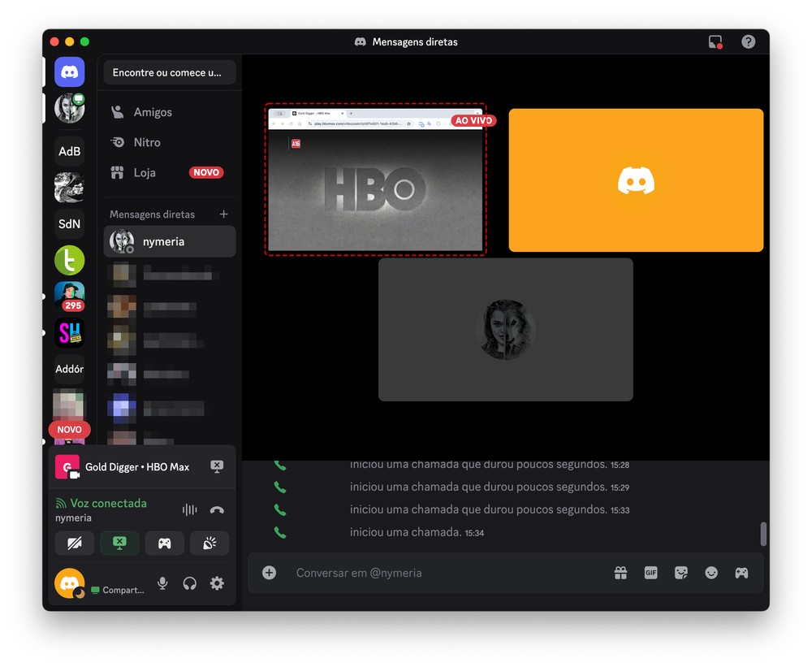Open the server with 295 badge
The height and width of the screenshot is (667, 812).
(x=69, y=296)
